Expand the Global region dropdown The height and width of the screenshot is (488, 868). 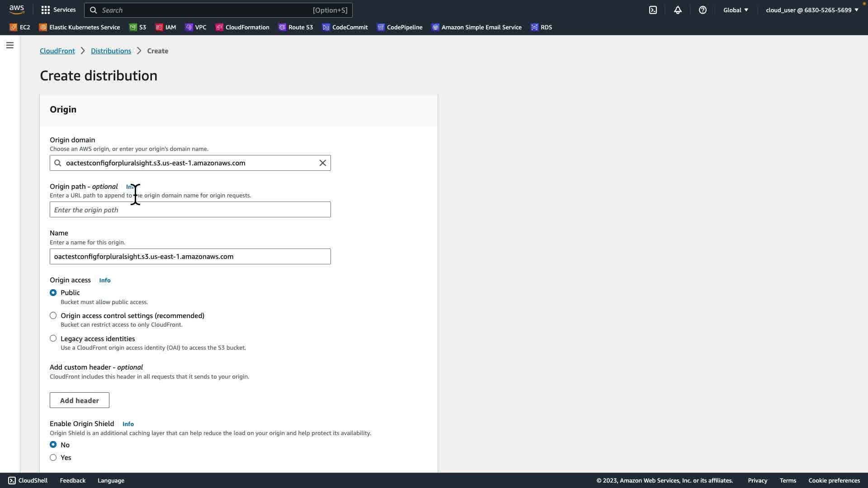[x=736, y=10]
